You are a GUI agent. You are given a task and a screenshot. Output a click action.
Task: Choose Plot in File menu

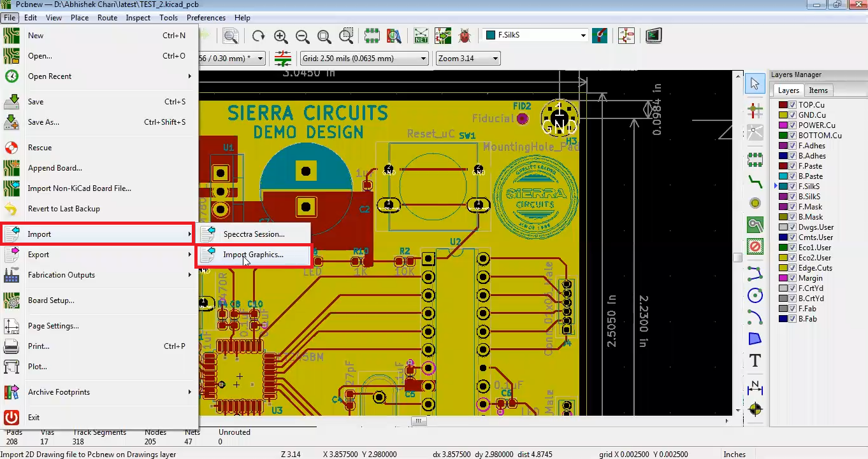coord(99,367)
